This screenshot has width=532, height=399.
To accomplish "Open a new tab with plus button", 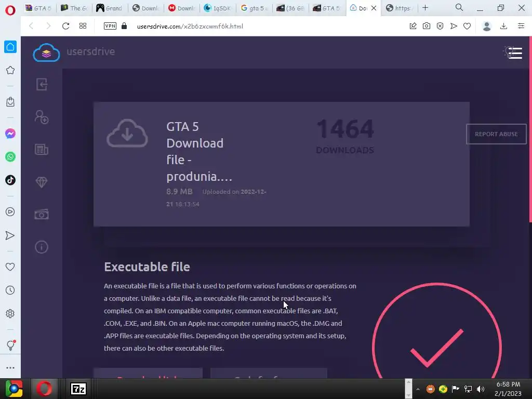I will pos(425,8).
